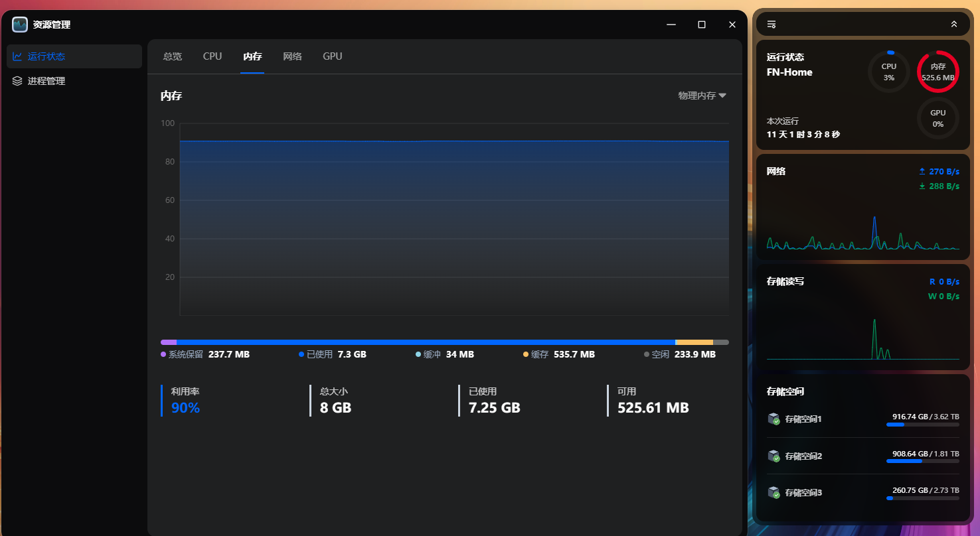Image resolution: width=980 pixels, height=536 pixels.
Task: Expand the 系统保留 legend item
Action: [x=206, y=354]
